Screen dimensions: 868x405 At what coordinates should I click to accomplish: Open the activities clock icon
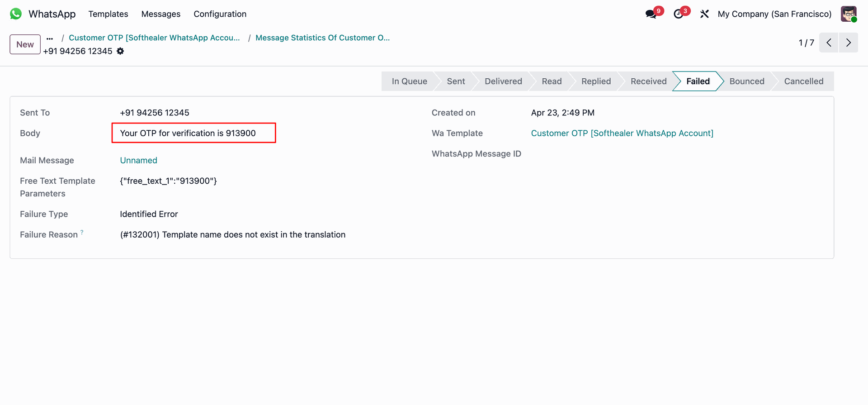[679, 14]
